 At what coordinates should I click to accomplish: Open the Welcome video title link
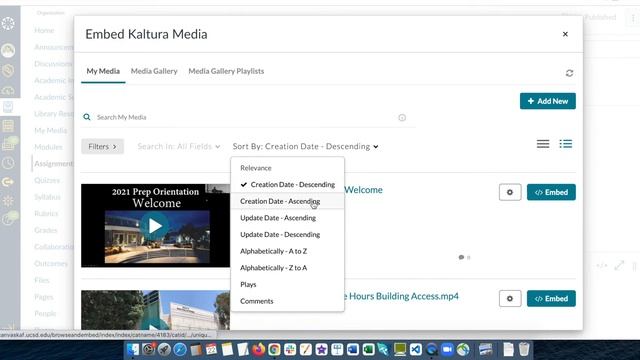[x=364, y=190]
